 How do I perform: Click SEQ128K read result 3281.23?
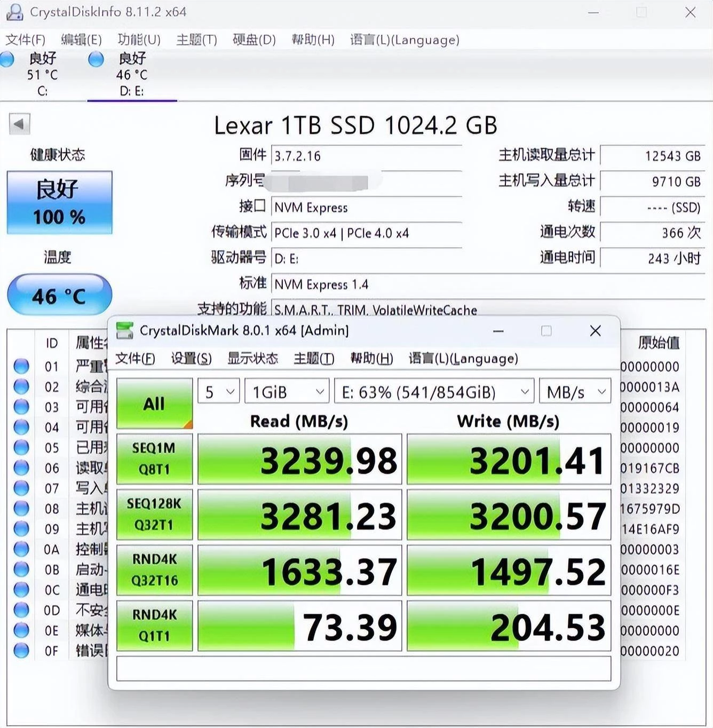click(x=299, y=515)
